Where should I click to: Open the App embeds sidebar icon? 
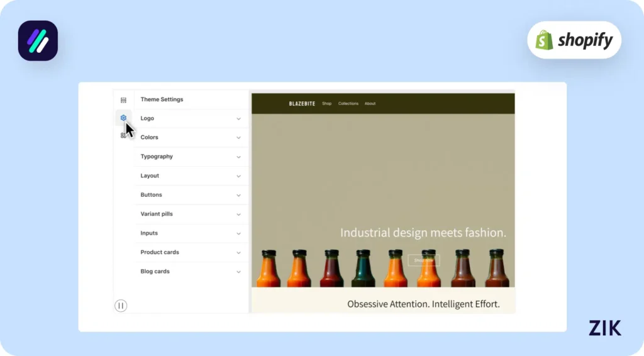(x=123, y=135)
